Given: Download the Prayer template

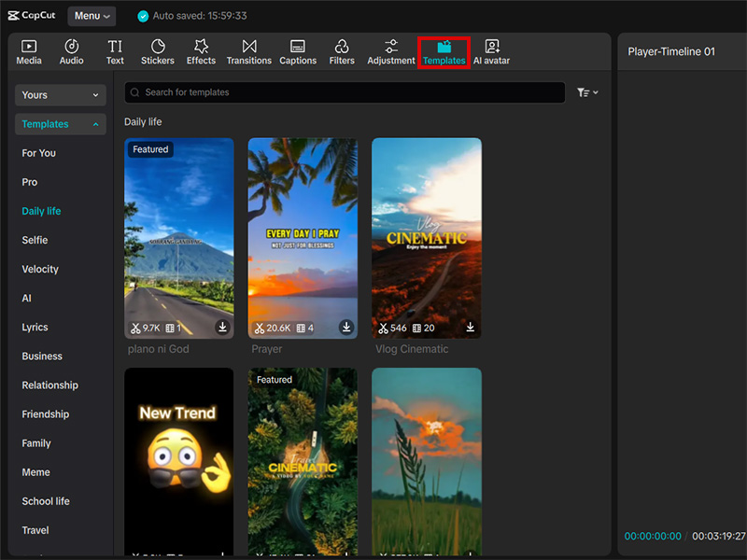Looking at the screenshot, I should pyautogui.click(x=346, y=328).
